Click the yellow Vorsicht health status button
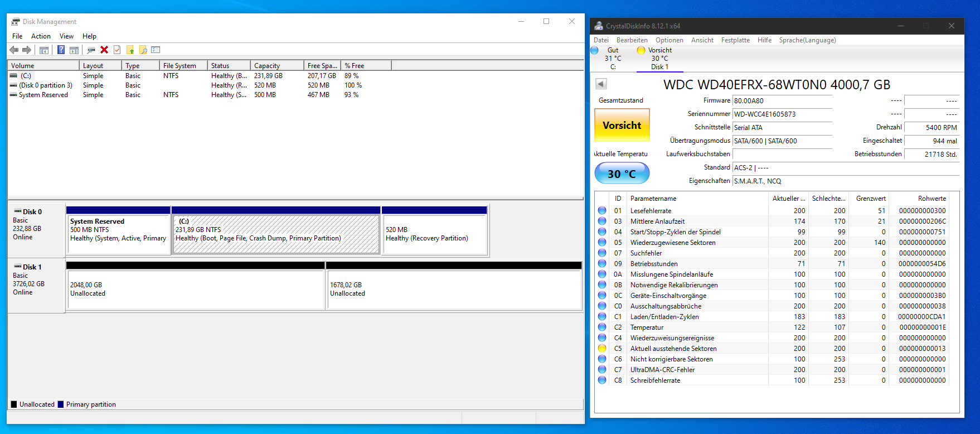Image resolution: width=980 pixels, height=434 pixels. click(622, 125)
